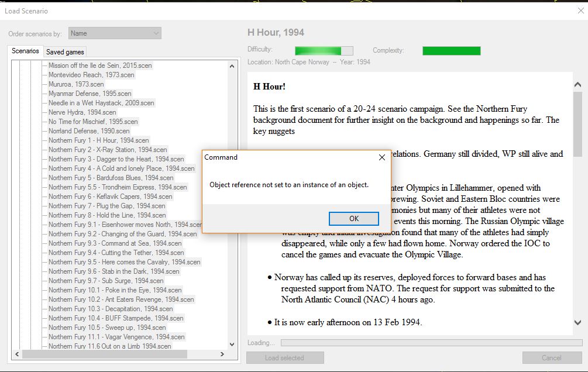Select Northern Fury 9.6 - Stab in the Dark
Screen dimensions: 588x372
coord(114,271)
